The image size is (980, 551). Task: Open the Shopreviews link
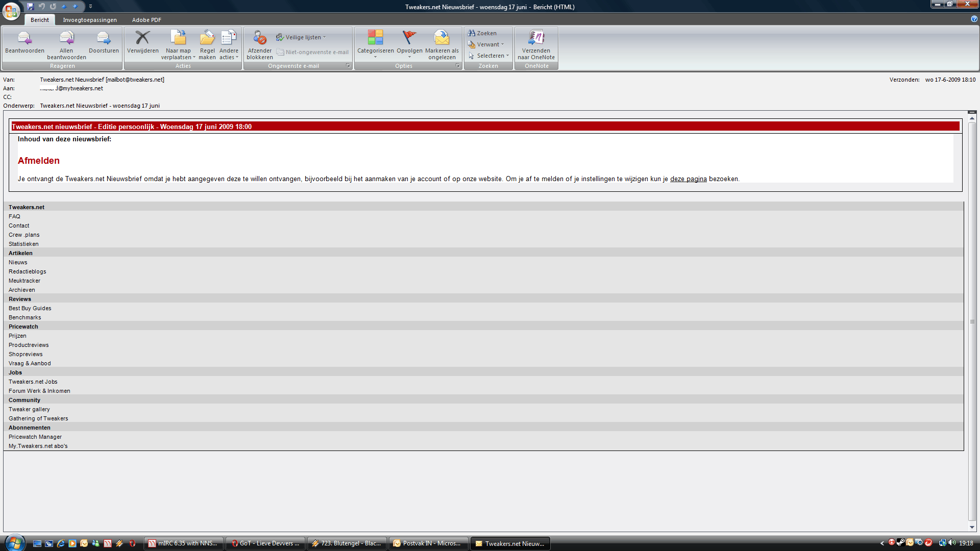pyautogui.click(x=26, y=354)
